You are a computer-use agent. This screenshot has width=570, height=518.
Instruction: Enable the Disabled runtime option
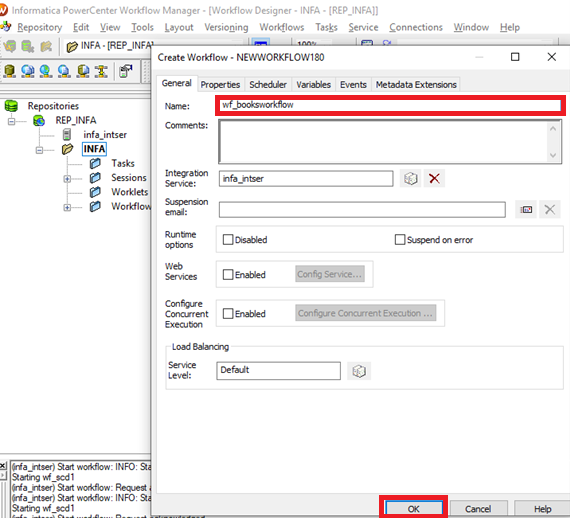coord(228,240)
